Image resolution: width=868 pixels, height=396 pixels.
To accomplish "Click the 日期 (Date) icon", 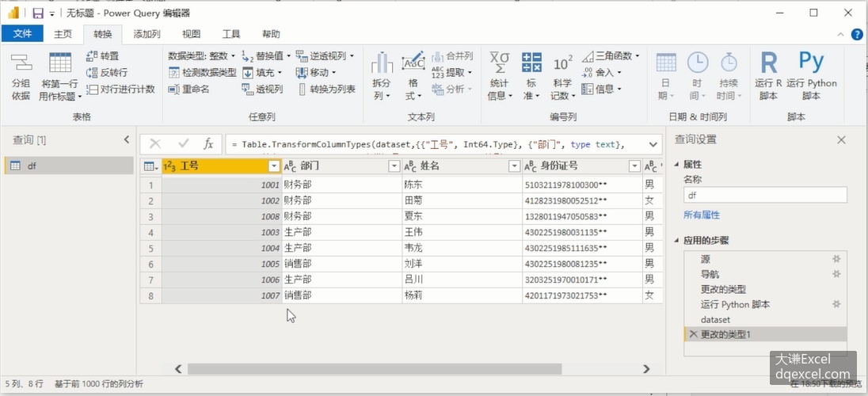I will click(x=666, y=63).
